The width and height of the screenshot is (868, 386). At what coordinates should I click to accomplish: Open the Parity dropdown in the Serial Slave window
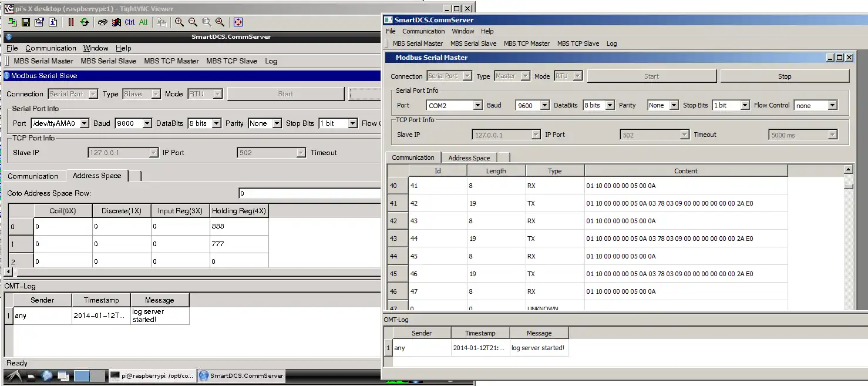(277, 123)
